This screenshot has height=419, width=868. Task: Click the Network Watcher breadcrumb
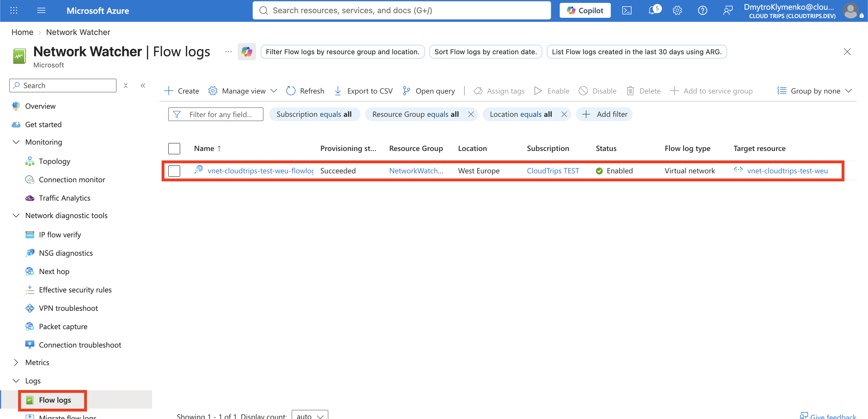pyautogui.click(x=78, y=32)
